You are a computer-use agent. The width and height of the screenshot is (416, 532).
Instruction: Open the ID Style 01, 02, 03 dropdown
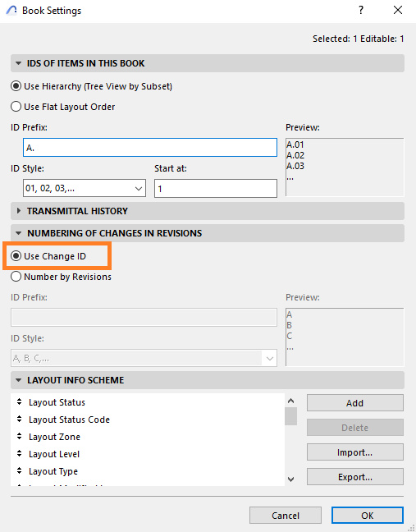tap(85, 188)
